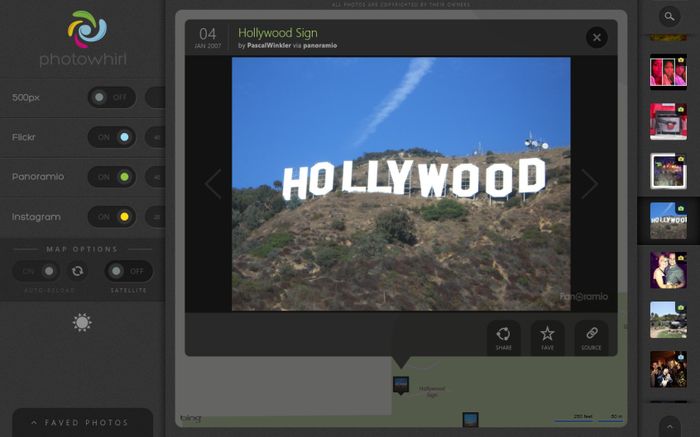Switch off the Flickr source toggle

112,137
